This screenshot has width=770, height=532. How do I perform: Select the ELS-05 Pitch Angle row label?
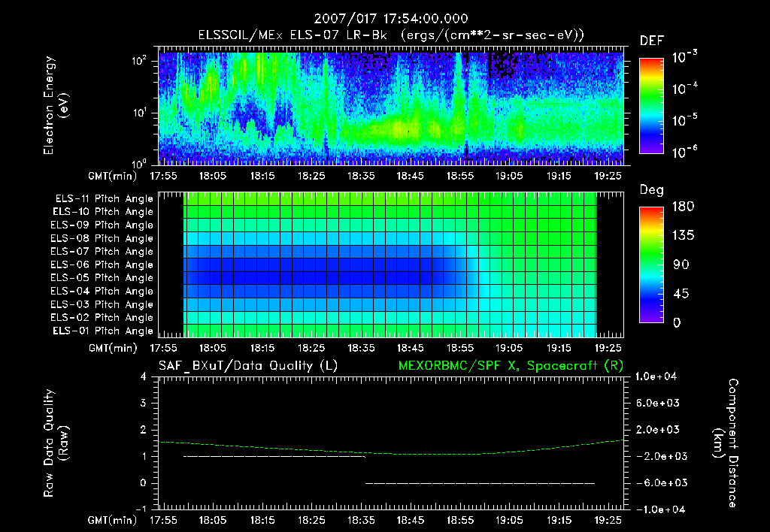(x=102, y=278)
